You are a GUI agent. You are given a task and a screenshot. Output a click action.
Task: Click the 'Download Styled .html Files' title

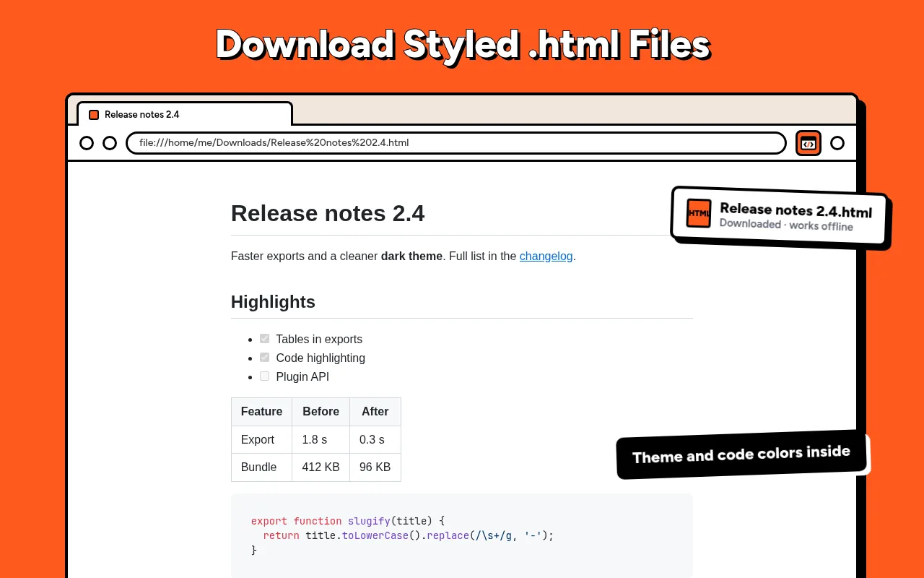(463, 45)
